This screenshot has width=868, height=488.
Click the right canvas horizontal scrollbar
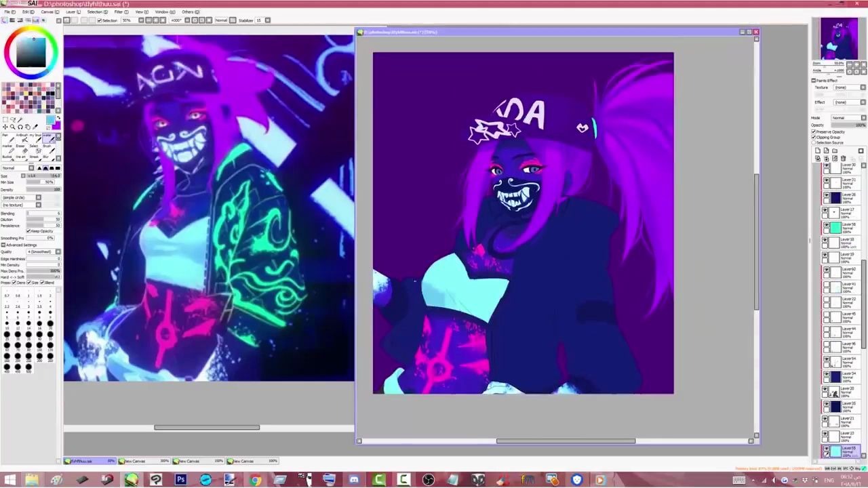pyautogui.click(x=566, y=441)
